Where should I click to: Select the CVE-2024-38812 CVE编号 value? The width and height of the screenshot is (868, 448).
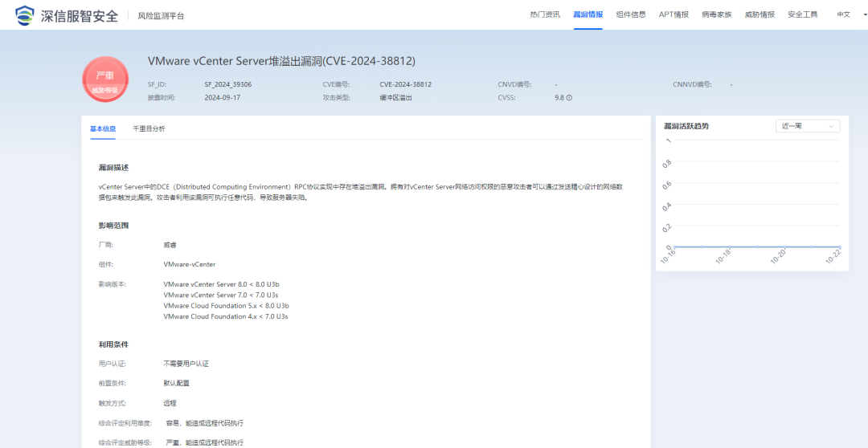click(x=406, y=84)
